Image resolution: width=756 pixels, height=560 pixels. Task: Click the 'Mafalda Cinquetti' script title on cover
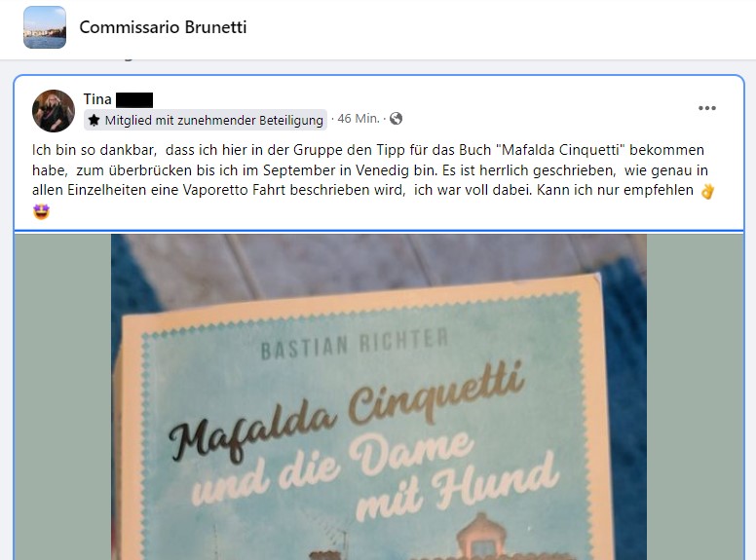pyautogui.click(x=346, y=412)
